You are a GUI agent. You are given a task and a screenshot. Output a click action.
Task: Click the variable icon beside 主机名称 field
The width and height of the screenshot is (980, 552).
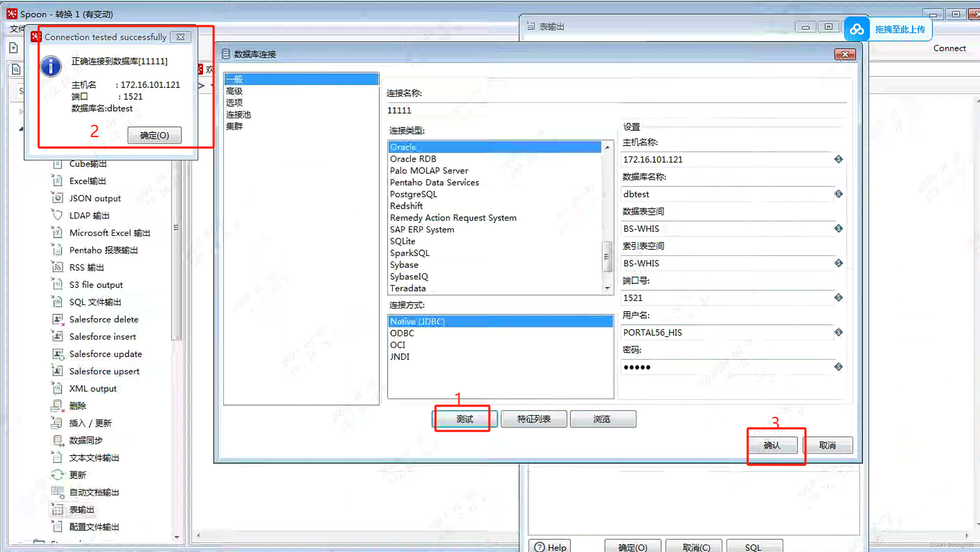[838, 159]
